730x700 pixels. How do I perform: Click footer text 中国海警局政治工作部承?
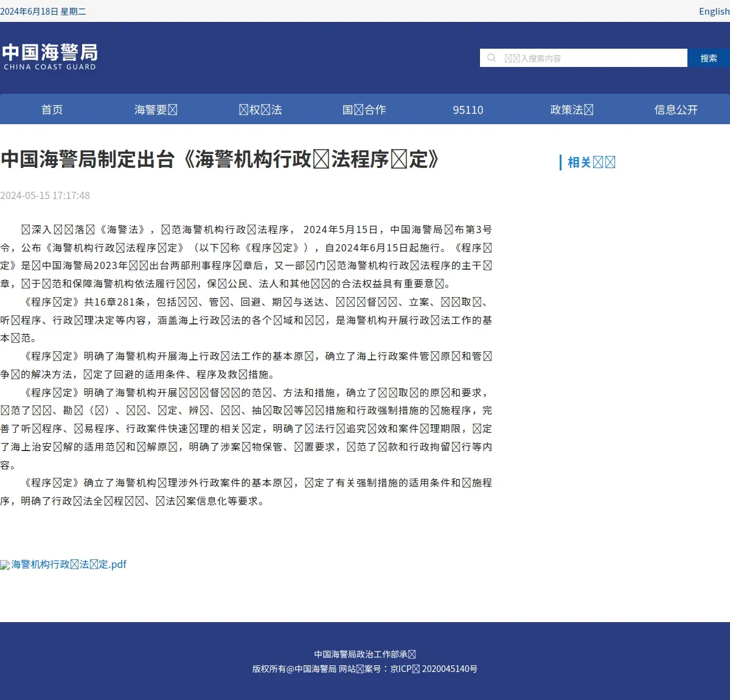[365, 654]
